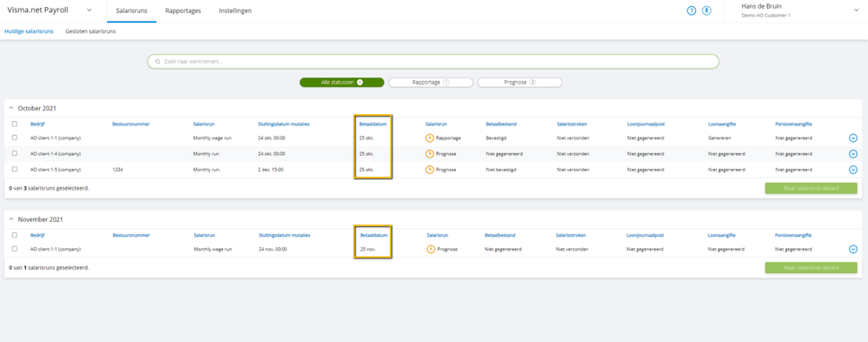Sort November table by Betaaldatum header
Viewport: 868px width, 342px height.
[x=374, y=236]
